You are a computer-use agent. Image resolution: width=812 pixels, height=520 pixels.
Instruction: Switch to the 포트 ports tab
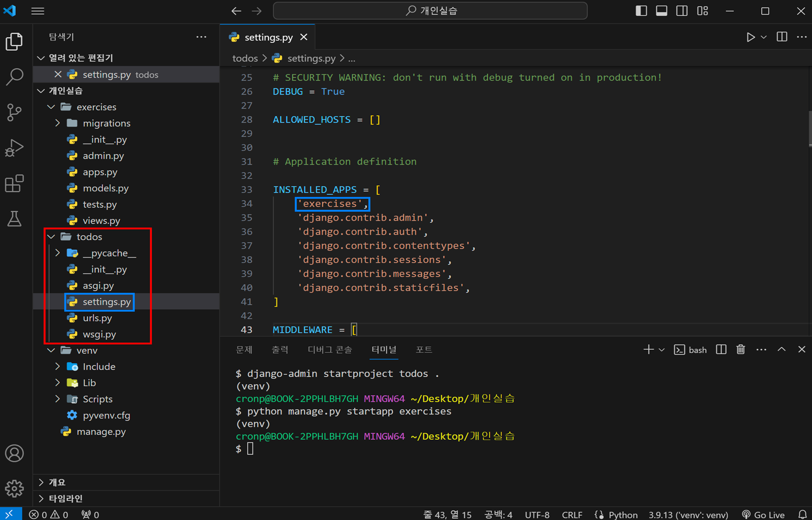[x=424, y=349]
